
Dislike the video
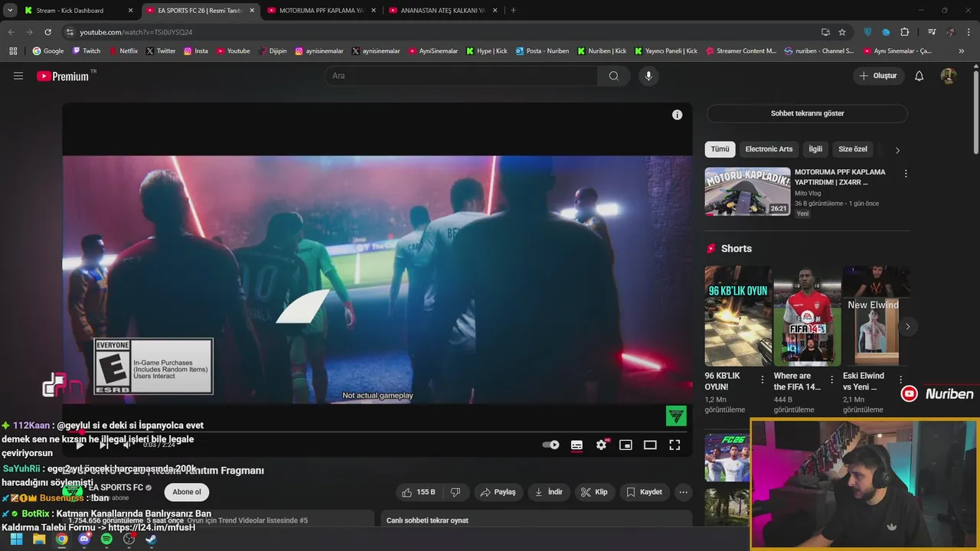[456, 492]
